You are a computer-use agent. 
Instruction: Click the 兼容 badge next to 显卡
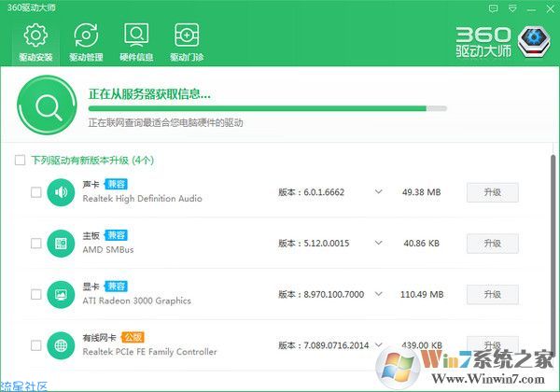(x=116, y=287)
